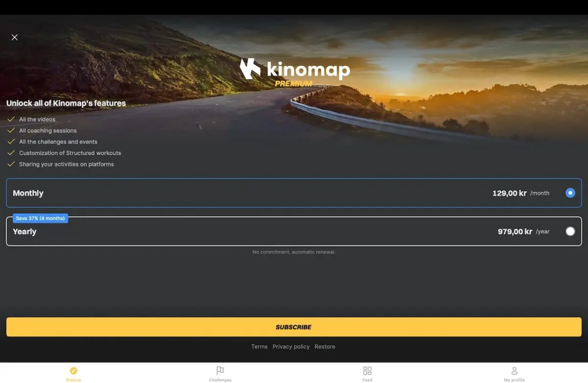Open the My profile person icon
The width and height of the screenshot is (588, 383).
[x=514, y=371]
